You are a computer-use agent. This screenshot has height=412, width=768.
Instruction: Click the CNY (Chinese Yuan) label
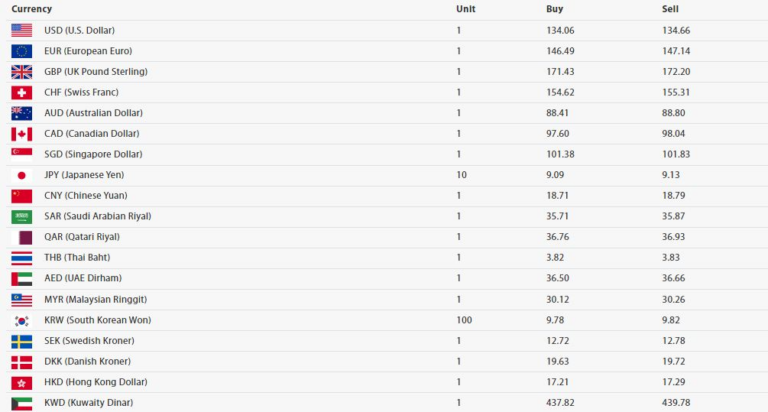86,196
